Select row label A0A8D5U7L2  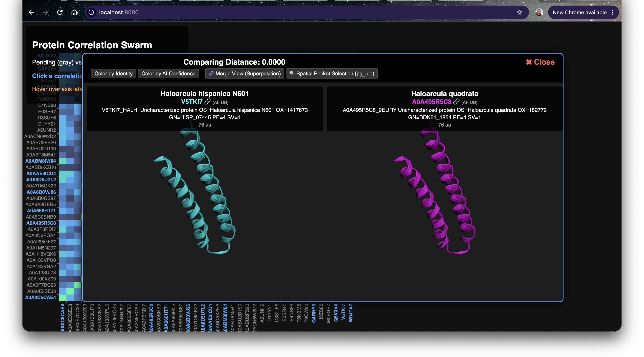pyautogui.click(x=41, y=180)
